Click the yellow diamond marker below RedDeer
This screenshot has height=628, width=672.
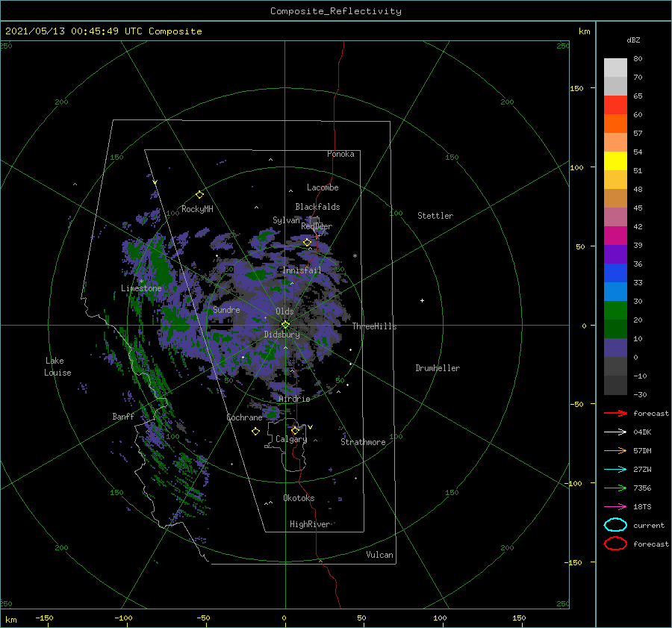tap(308, 243)
